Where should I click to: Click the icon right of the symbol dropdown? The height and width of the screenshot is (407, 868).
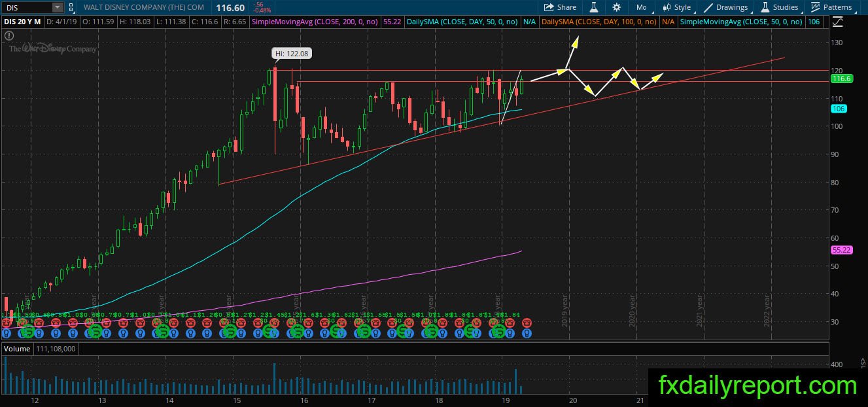[71, 7]
